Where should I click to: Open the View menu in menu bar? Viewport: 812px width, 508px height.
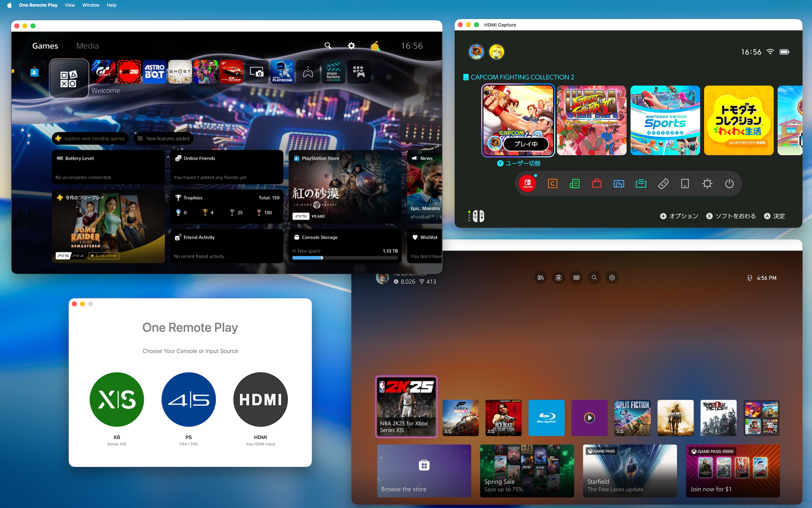[70, 5]
